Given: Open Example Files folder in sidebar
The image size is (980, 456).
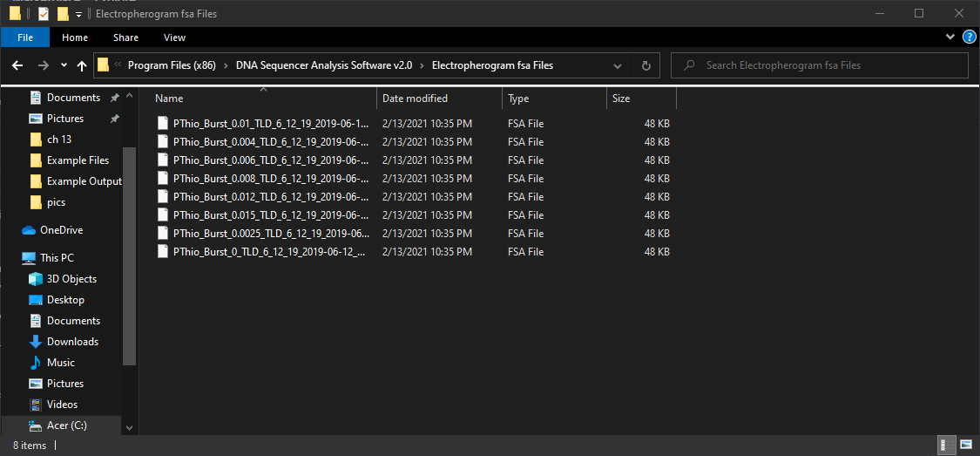Looking at the screenshot, I should (78, 160).
